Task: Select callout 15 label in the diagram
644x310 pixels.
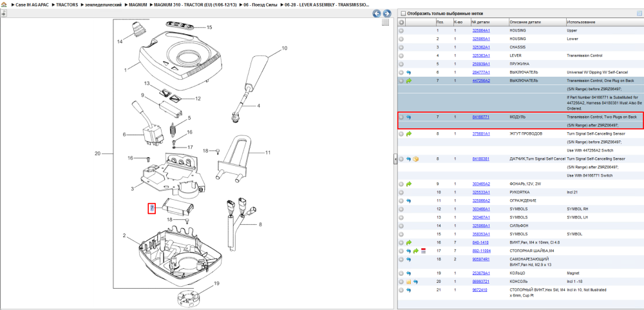Action: coord(209,27)
